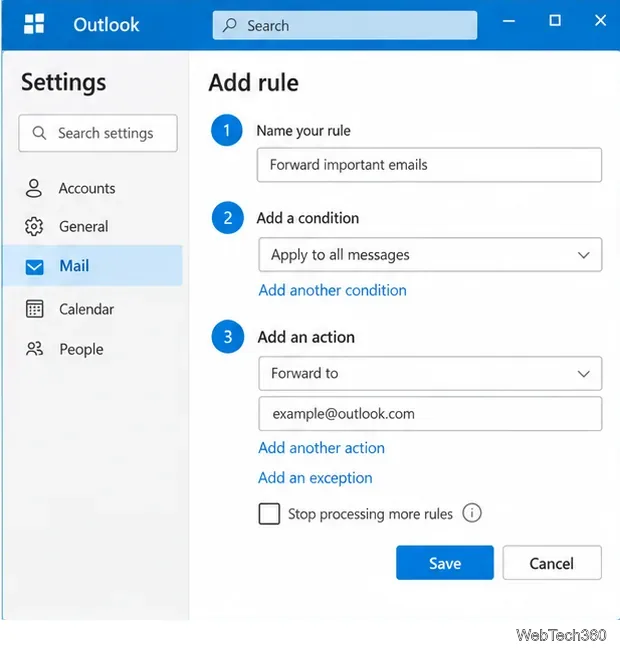Click Add another condition link
The image size is (620, 656).
coord(333,290)
